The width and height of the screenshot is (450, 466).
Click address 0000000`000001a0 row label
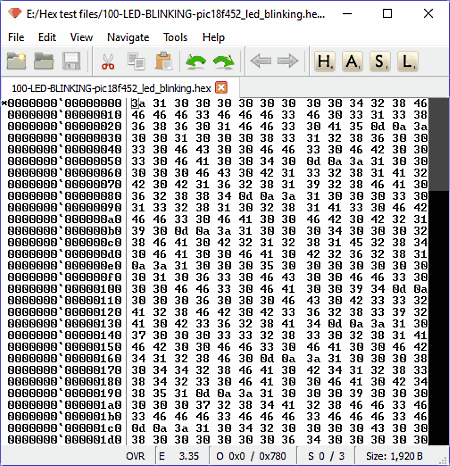click(65, 405)
